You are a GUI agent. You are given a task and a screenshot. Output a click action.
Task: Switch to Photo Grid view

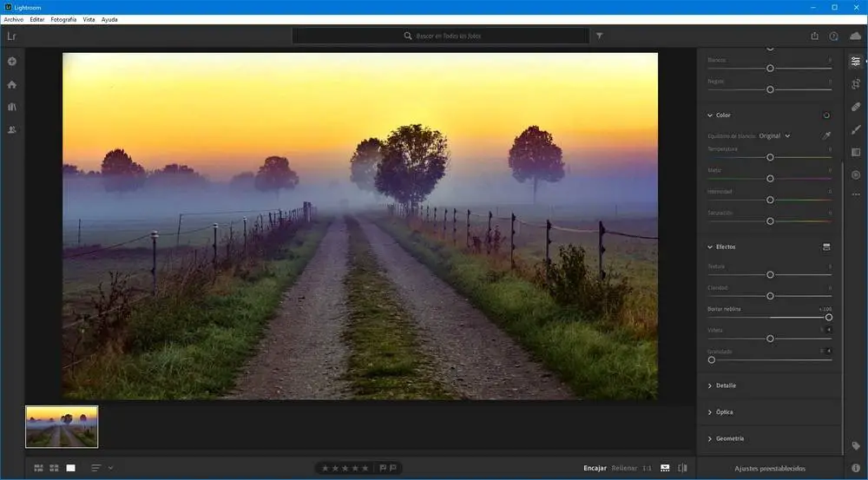tap(39, 468)
